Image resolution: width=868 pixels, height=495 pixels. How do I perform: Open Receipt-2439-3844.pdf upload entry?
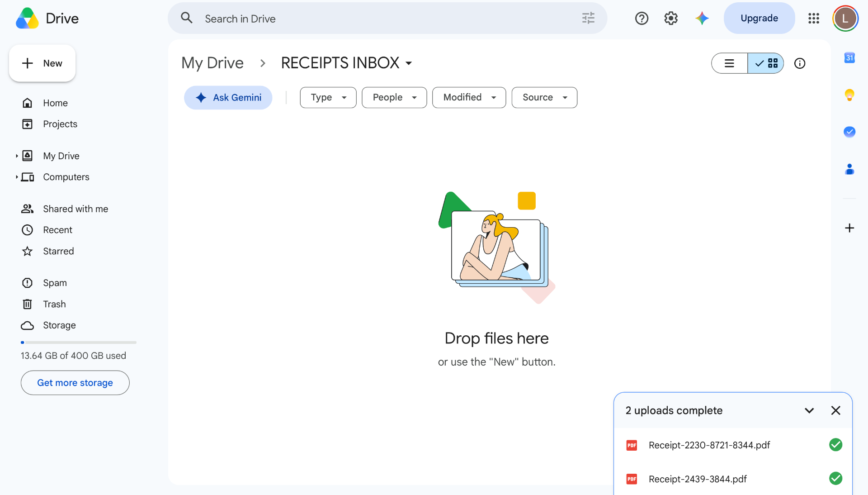point(733,479)
